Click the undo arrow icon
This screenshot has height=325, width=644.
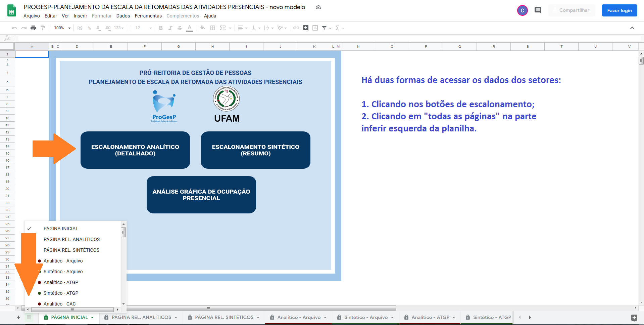point(14,28)
